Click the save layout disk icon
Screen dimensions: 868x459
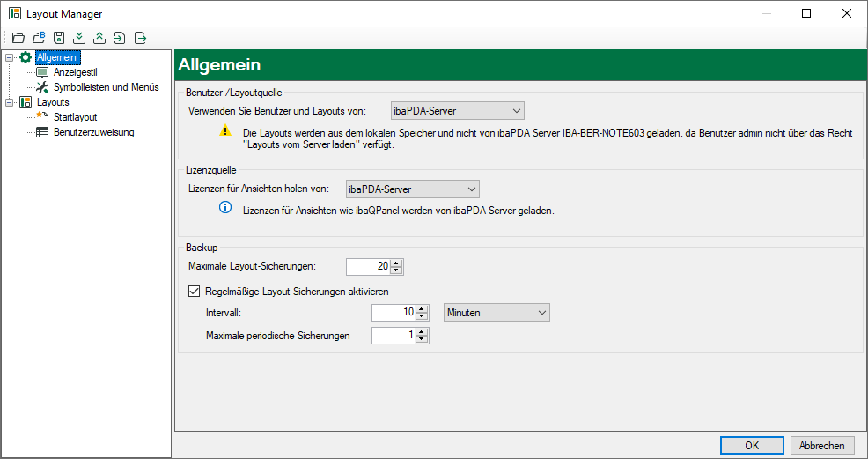tap(59, 38)
